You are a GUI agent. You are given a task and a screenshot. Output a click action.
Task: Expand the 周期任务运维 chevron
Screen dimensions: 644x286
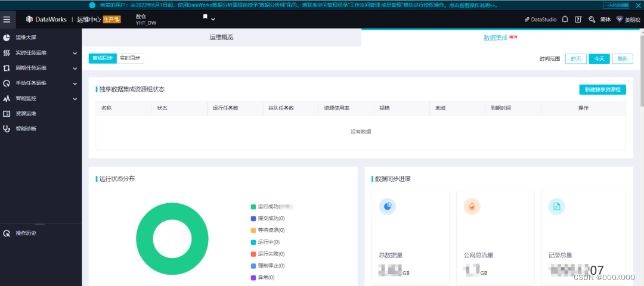(75, 69)
